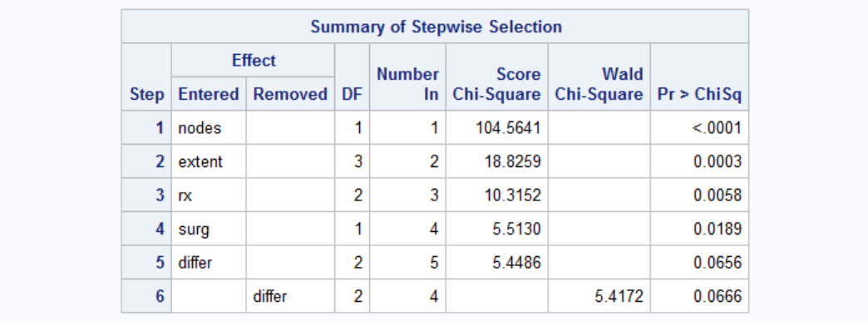Click the <.0001 p-value cell
The image size is (868, 321).
[699, 128]
